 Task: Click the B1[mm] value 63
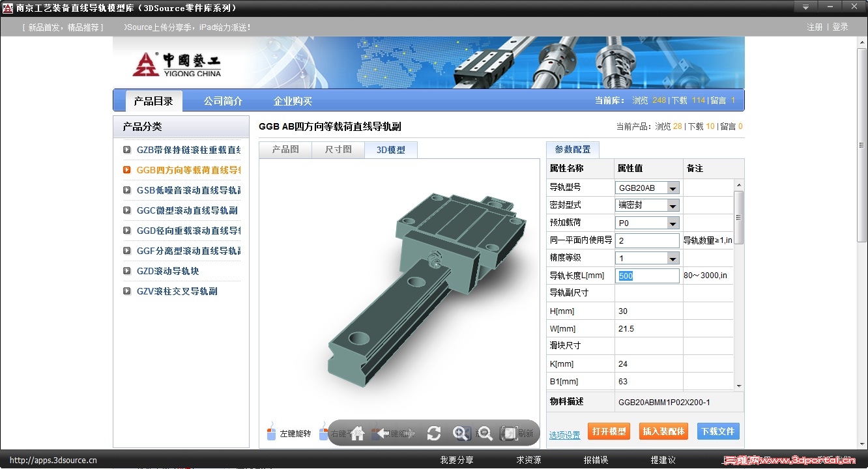623,381
